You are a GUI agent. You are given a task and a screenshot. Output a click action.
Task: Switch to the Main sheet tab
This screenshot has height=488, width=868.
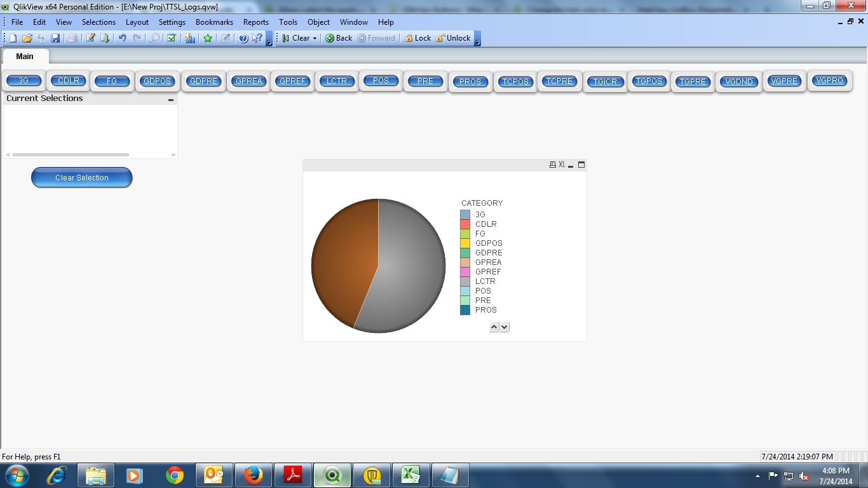25,56
